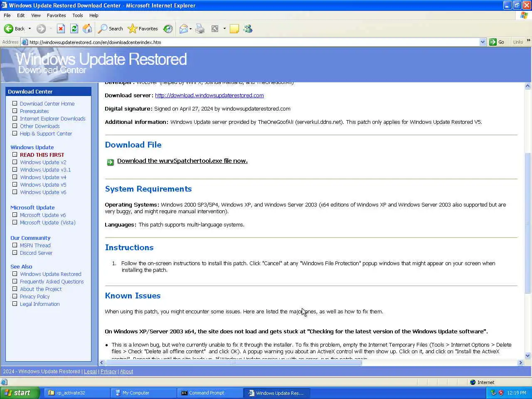Open Windows Update v3.1 link

click(45, 170)
